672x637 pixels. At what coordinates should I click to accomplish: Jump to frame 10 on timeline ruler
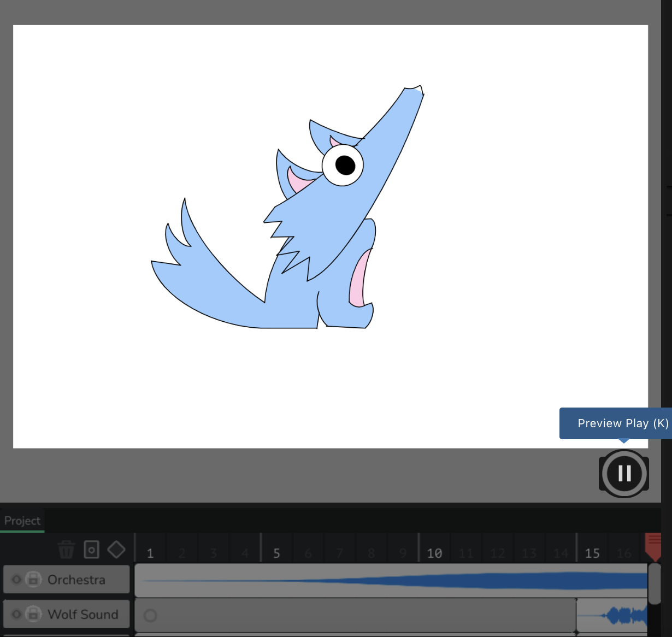(434, 553)
